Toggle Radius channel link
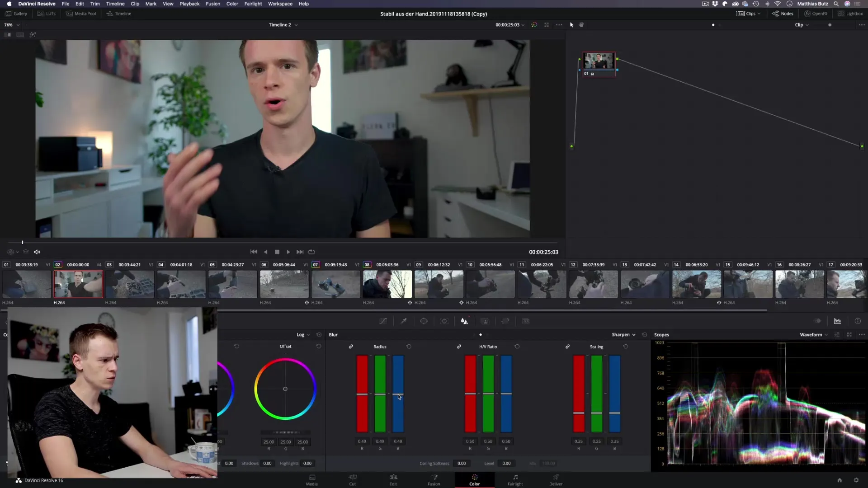This screenshot has height=488, width=868. pos(351,347)
